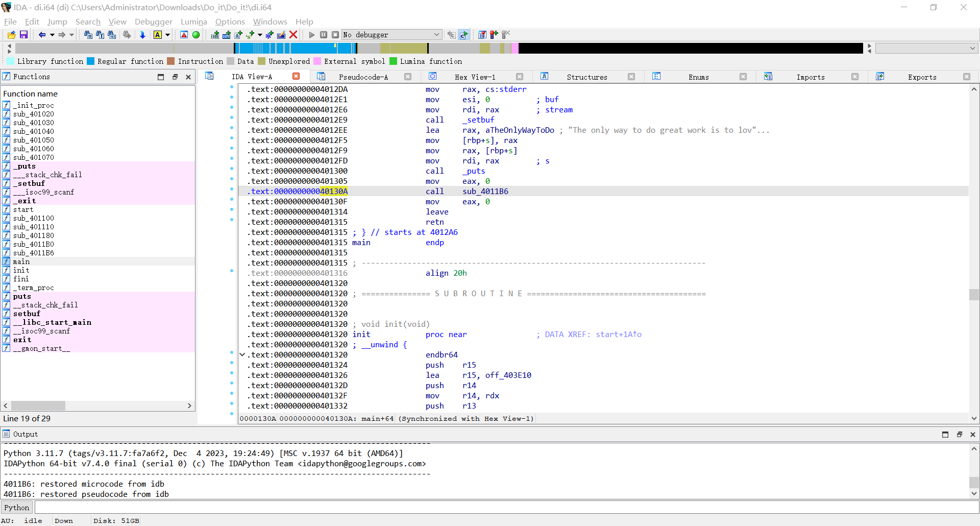Open dropdown next to green S icon
Screen dimensions: 980x526
260,35
